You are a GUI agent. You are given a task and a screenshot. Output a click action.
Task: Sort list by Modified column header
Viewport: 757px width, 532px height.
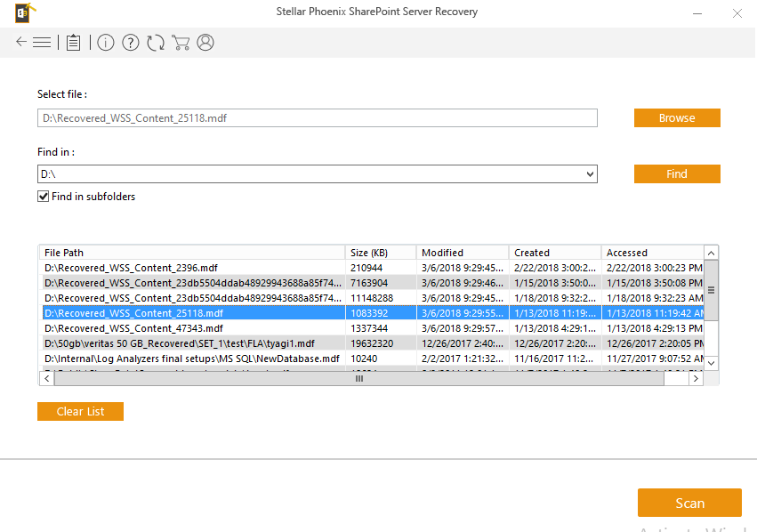click(463, 253)
